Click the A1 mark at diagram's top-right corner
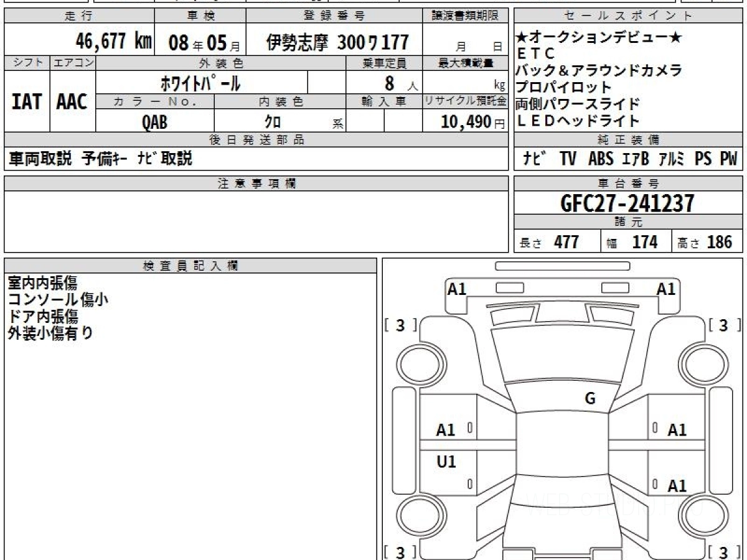Screen dimensions: 747x560 coord(666,289)
